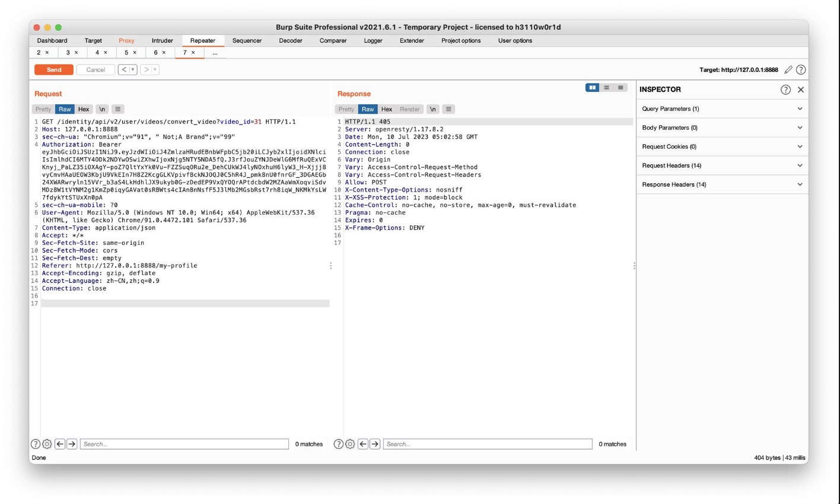Expand Response Headers (14) section
This screenshot has height=504, width=840.
click(722, 185)
